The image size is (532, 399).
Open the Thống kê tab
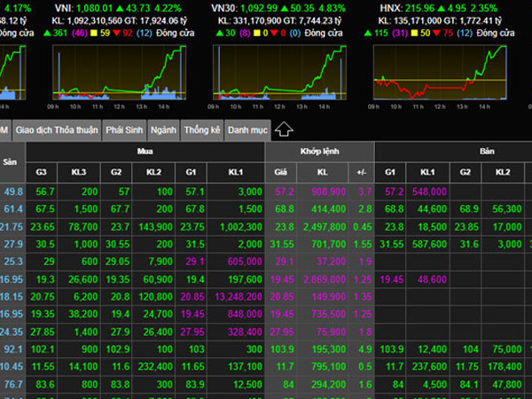201,129
